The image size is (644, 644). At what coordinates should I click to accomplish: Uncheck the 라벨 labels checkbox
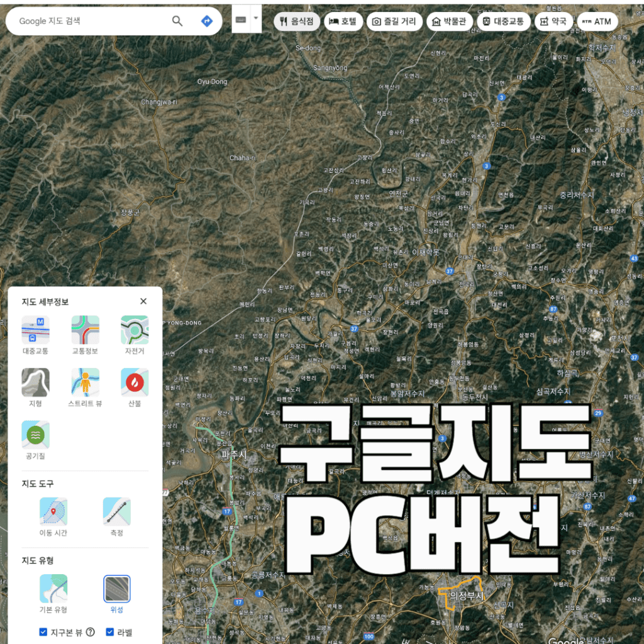pos(110,632)
